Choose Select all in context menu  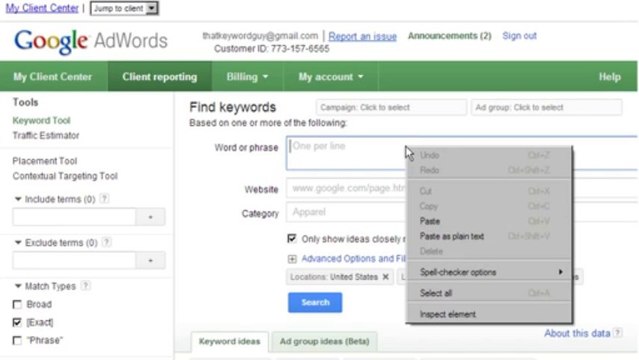pos(490,293)
